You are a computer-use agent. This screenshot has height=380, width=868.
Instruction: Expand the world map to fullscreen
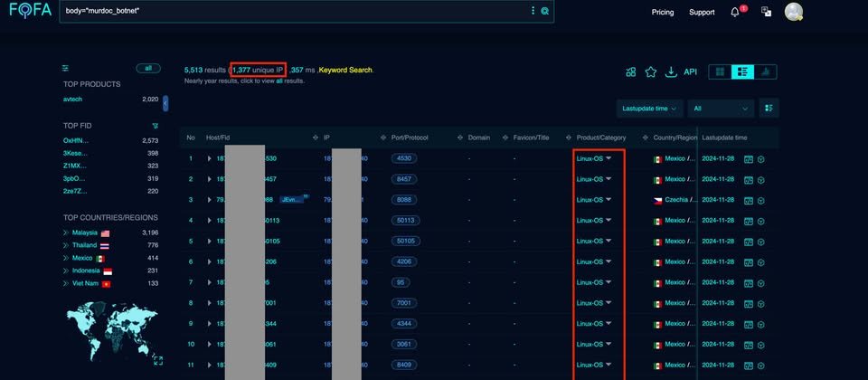pos(157,361)
